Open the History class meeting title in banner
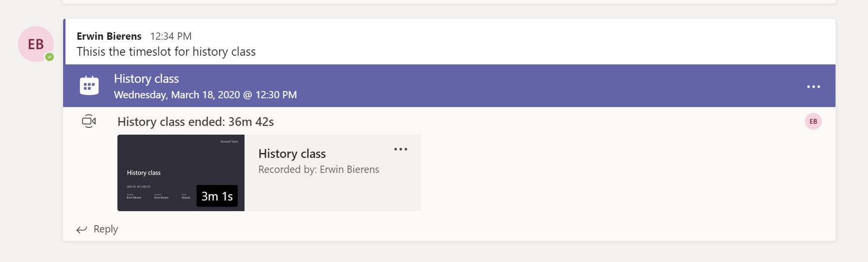This screenshot has height=262, width=868. click(x=146, y=79)
